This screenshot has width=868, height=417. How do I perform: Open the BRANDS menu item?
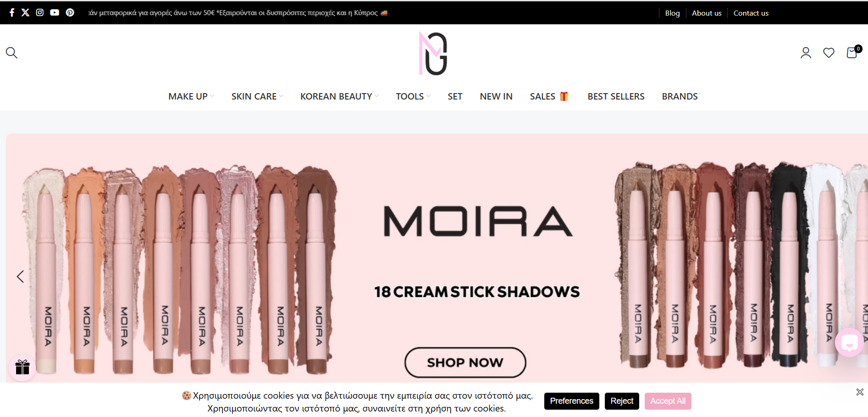click(x=680, y=96)
